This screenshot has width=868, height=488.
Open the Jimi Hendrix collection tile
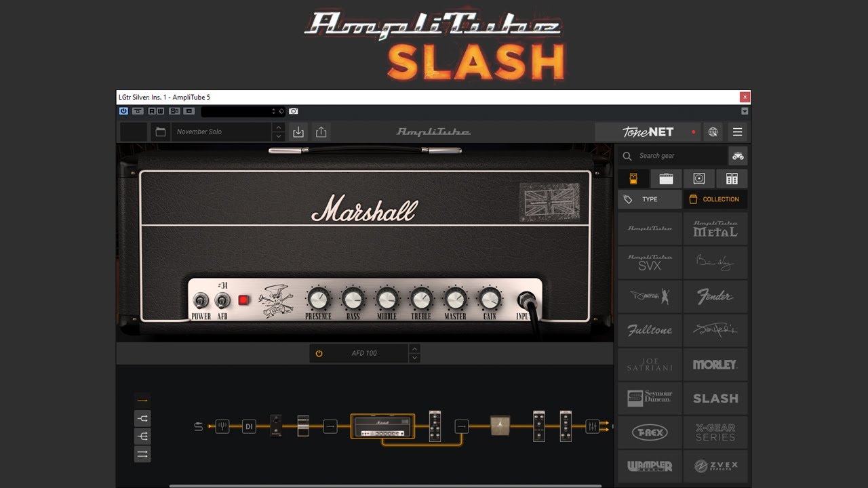(x=715, y=330)
